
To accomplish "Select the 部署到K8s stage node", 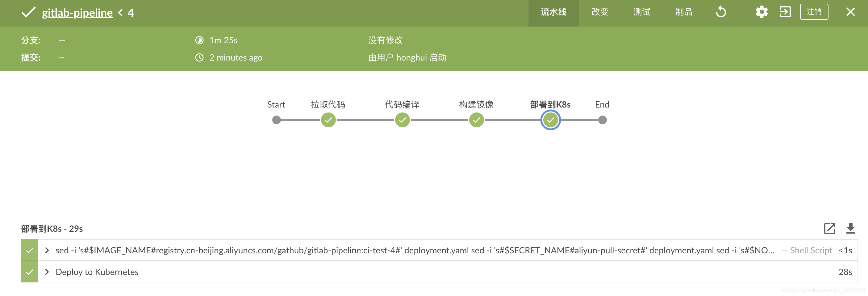I will pyautogui.click(x=551, y=120).
